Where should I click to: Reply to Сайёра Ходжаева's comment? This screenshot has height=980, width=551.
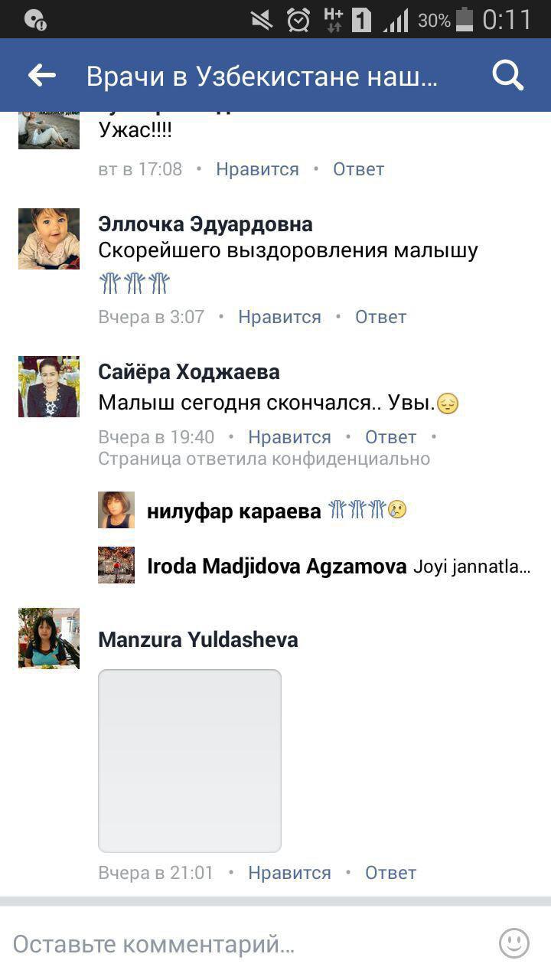(390, 437)
